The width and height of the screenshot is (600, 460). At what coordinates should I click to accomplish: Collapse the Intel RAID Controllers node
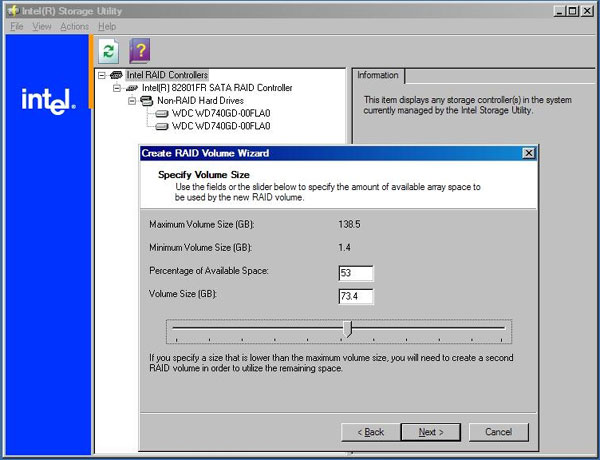[x=101, y=75]
